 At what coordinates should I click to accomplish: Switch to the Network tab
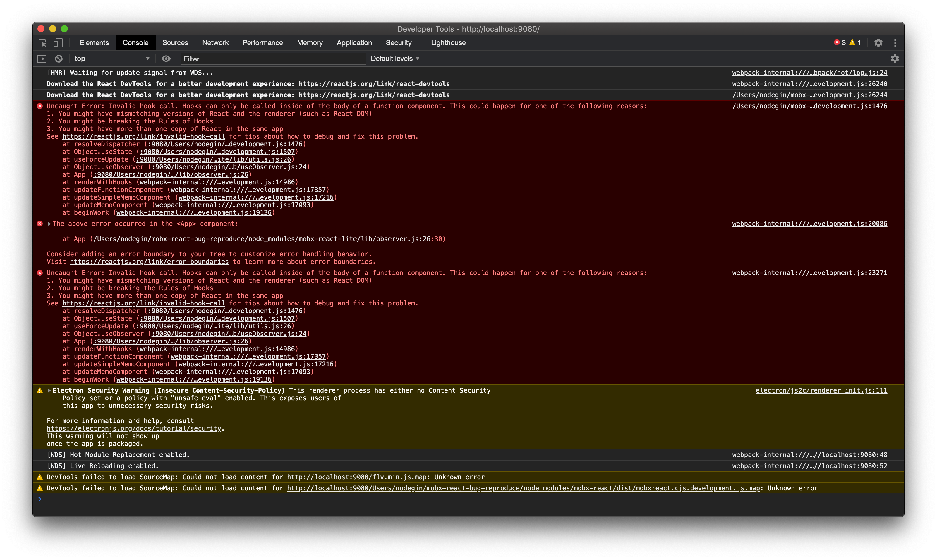[215, 43]
